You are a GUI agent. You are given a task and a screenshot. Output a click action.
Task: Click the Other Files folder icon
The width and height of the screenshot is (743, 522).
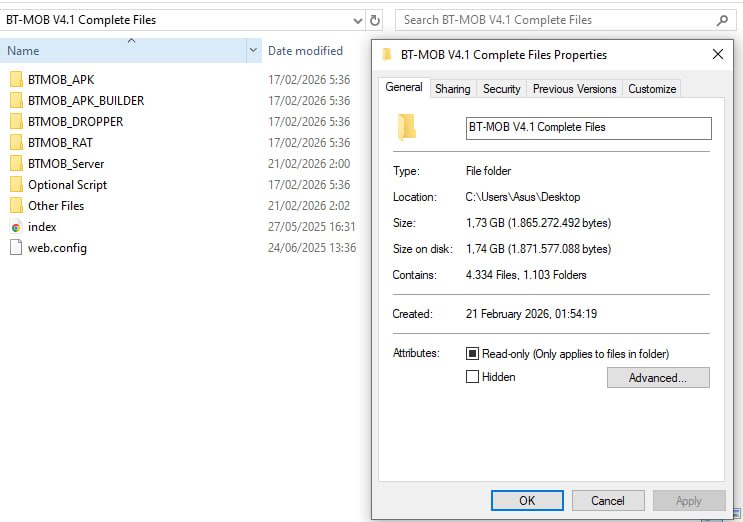tap(16, 206)
